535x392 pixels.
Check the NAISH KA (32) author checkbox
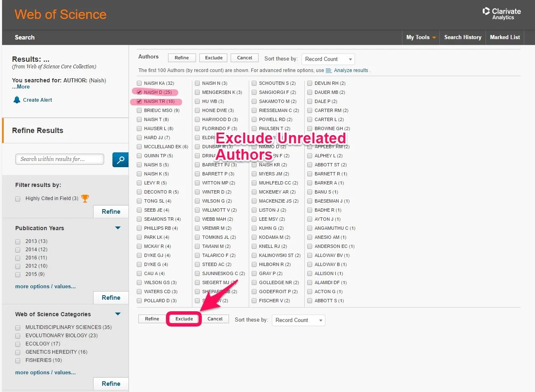139,83
